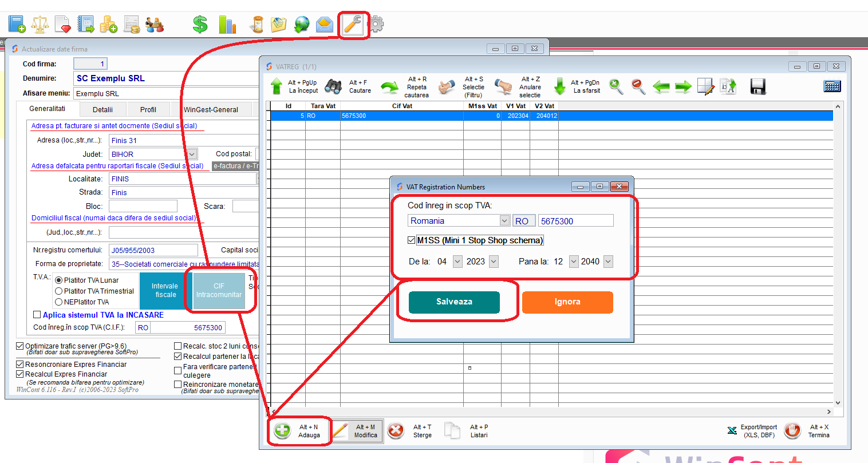Open the Judet BIHOR dropdown
The height and width of the screenshot is (463, 868).
coord(192,154)
